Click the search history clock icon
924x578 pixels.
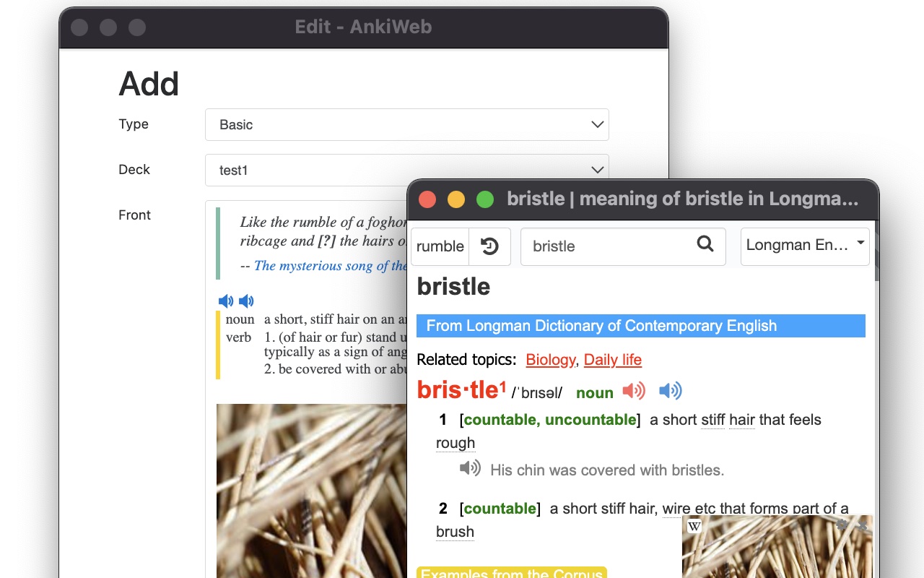[x=489, y=246]
